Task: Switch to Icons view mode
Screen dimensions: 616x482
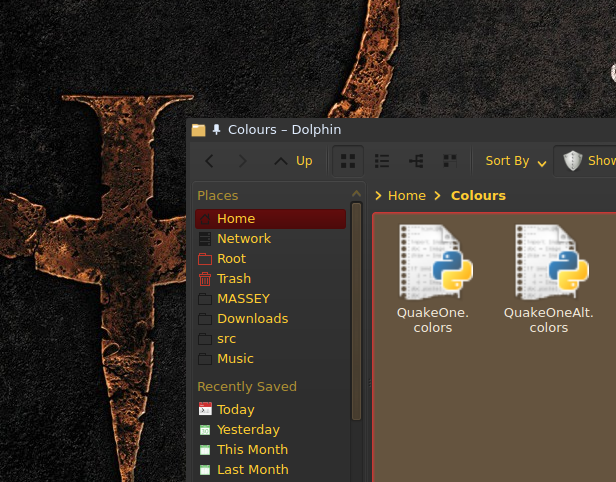Action: point(348,161)
